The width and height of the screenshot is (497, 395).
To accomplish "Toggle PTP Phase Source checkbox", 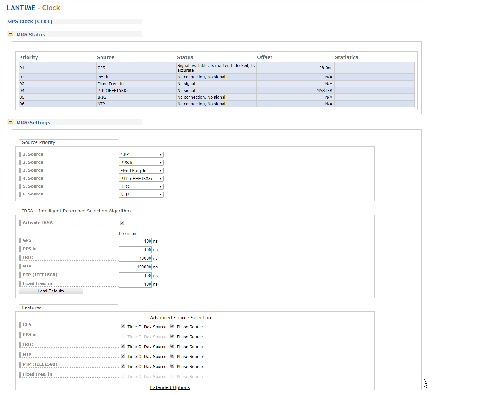I will coord(172,366).
